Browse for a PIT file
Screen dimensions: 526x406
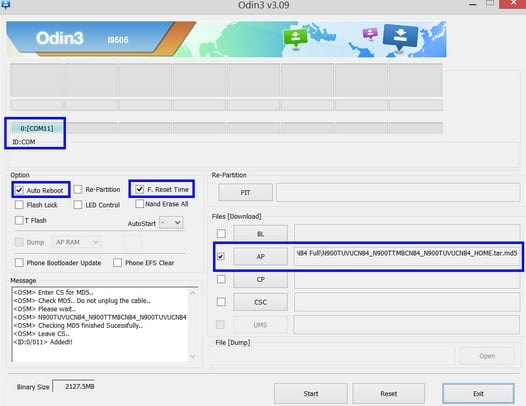tap(245, 193)
